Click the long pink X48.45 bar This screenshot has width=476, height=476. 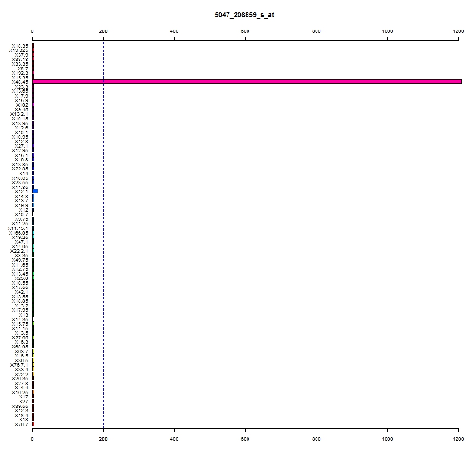(247, 82)
